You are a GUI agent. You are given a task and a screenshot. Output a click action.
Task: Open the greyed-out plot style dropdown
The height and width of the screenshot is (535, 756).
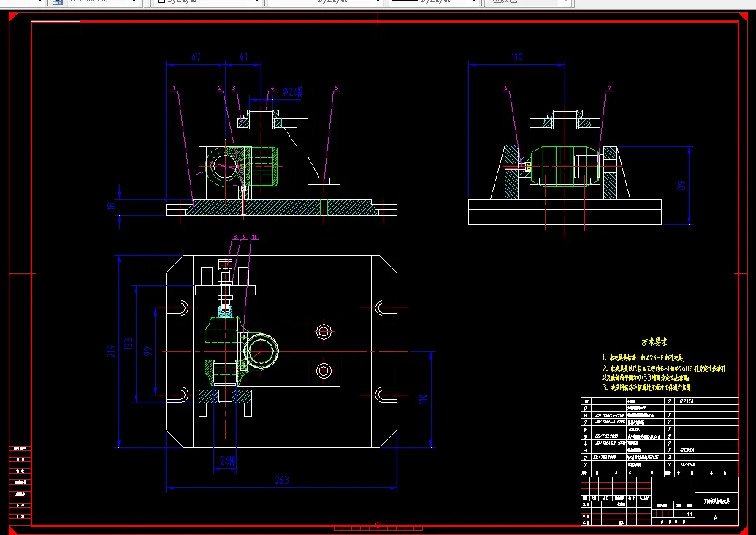528,2
